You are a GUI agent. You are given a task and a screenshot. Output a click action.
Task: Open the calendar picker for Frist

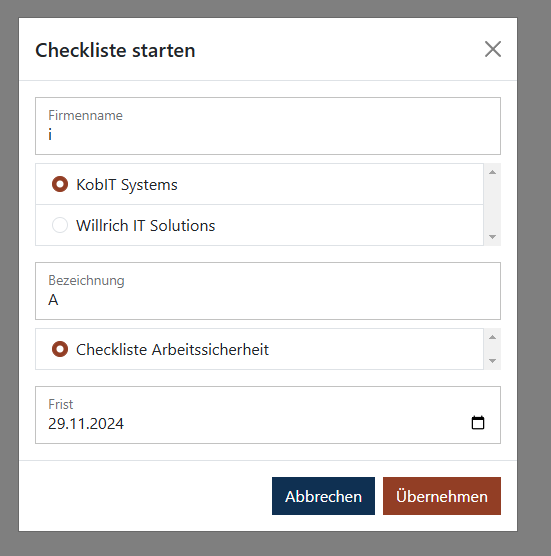coord(478,423)
